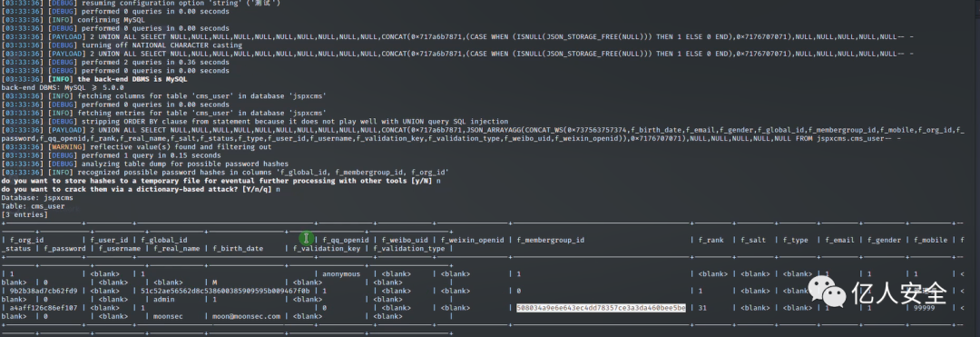Click the value 'a4aff126c86ef107' in the table
This screenshot has width=980, height=337.
(44, 308)
